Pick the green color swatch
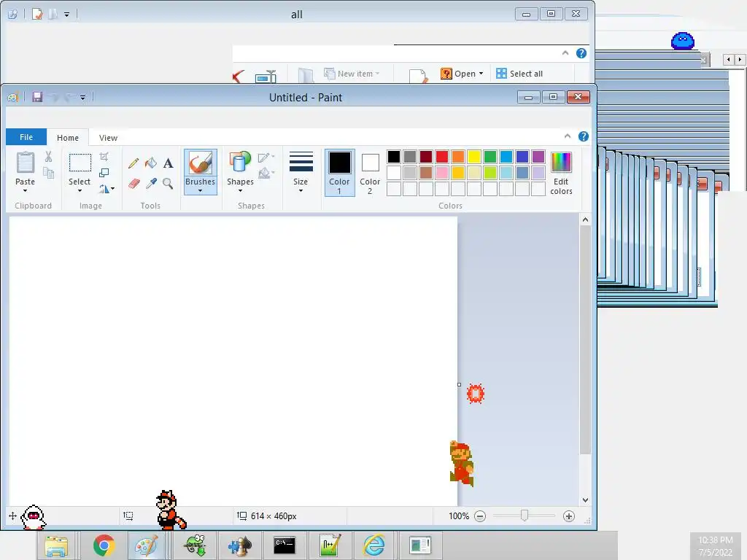 tap(490, 157)
